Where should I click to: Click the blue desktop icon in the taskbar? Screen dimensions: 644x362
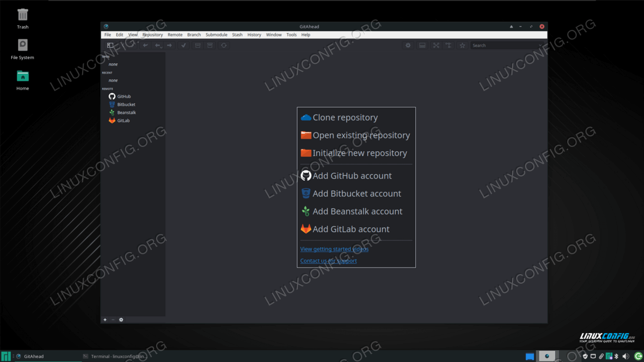point(530,356)
